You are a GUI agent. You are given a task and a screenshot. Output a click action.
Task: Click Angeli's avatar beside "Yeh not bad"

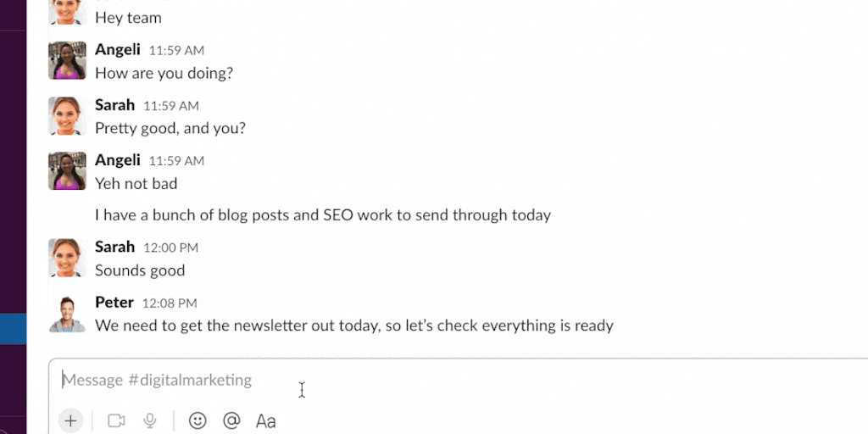click(x=67, y=171)
